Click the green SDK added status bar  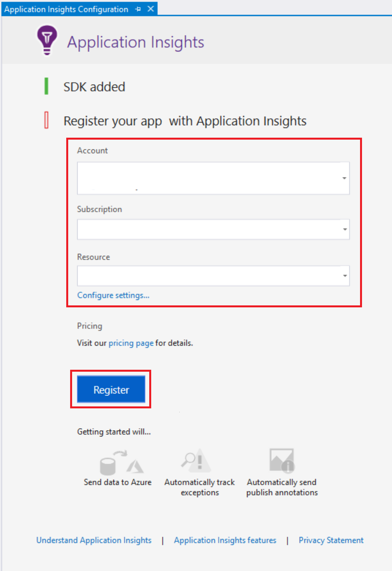coord(46,86)
